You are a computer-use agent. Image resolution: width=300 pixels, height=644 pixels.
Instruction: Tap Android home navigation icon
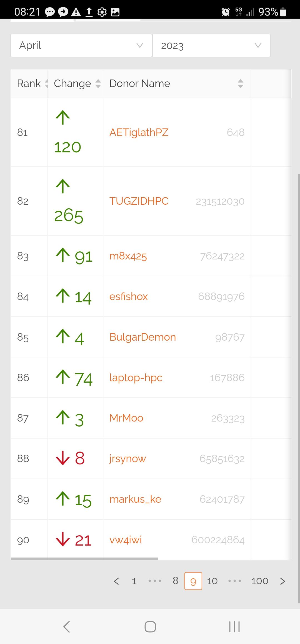[150, 627]
